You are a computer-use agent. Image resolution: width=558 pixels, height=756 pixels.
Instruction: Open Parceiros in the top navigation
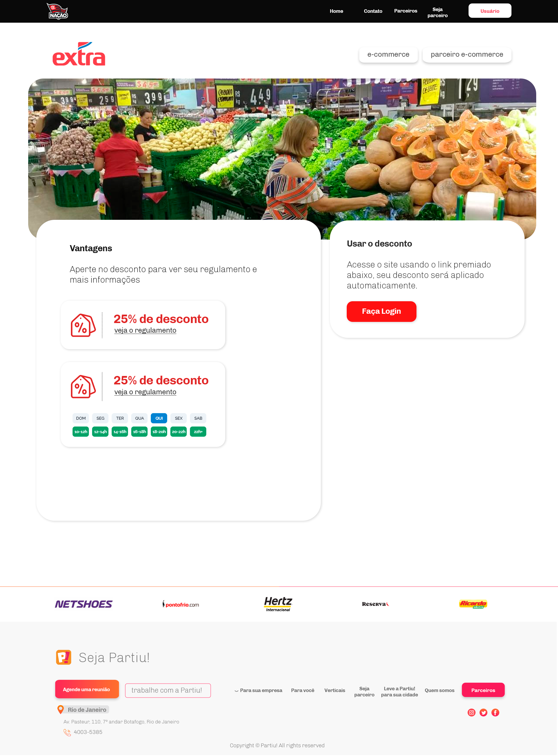tap(405, 11)
